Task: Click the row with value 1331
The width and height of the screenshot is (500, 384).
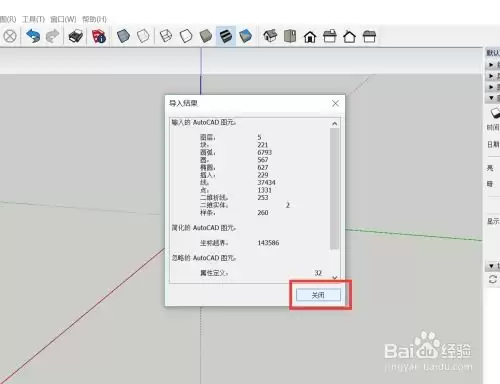Action: 236,190
